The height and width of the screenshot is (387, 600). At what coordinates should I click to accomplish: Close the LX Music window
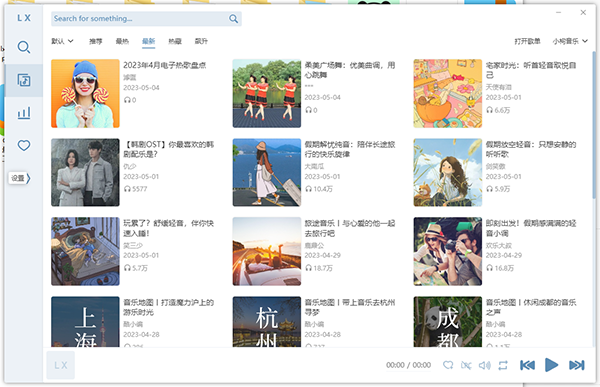pos(583,13)
